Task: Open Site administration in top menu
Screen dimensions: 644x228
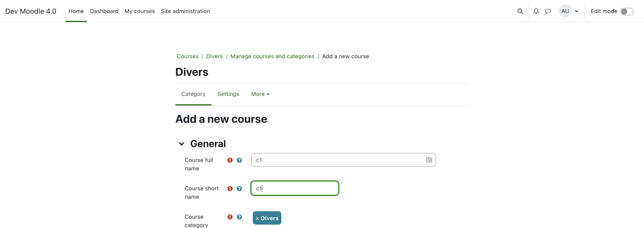Action: pos(185,11)
